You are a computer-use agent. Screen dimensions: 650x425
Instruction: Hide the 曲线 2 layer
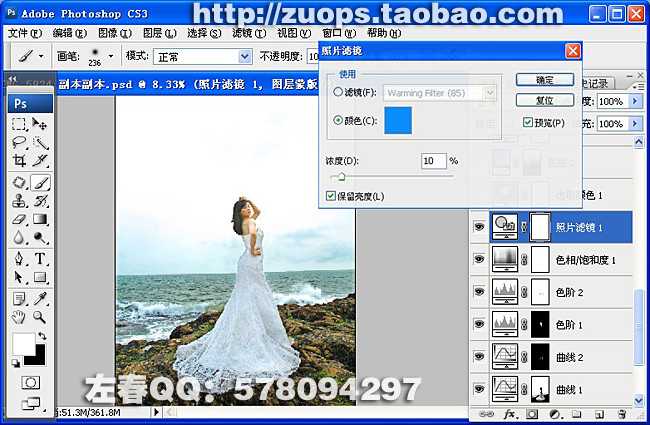click(x=479, y=356)
